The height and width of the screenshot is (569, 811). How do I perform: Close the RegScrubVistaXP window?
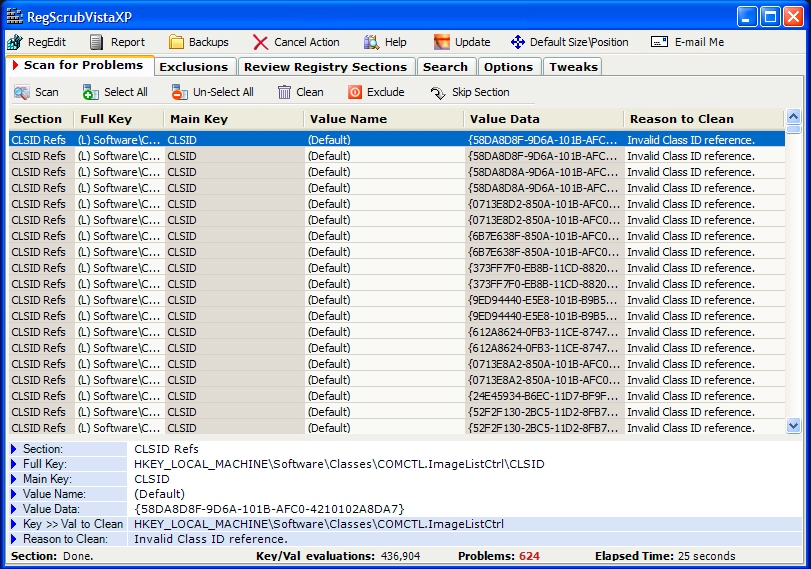click(793, 17)
